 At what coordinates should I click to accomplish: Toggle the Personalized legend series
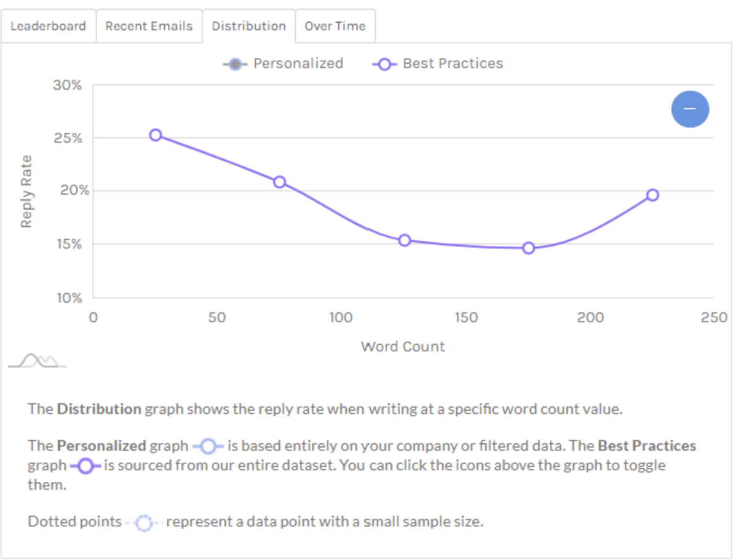[283, 63]
